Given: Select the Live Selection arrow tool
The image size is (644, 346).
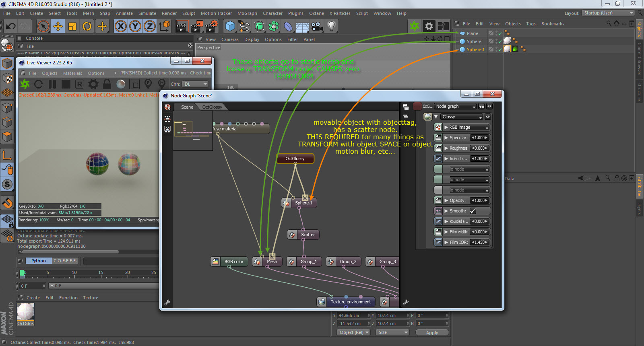Looking at the screenshot, I should tap(43, 27).
